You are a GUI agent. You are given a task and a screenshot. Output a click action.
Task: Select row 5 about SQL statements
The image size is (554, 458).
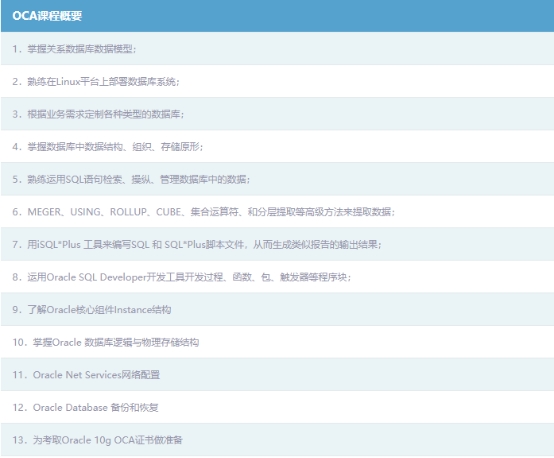[x=277, y=179]
